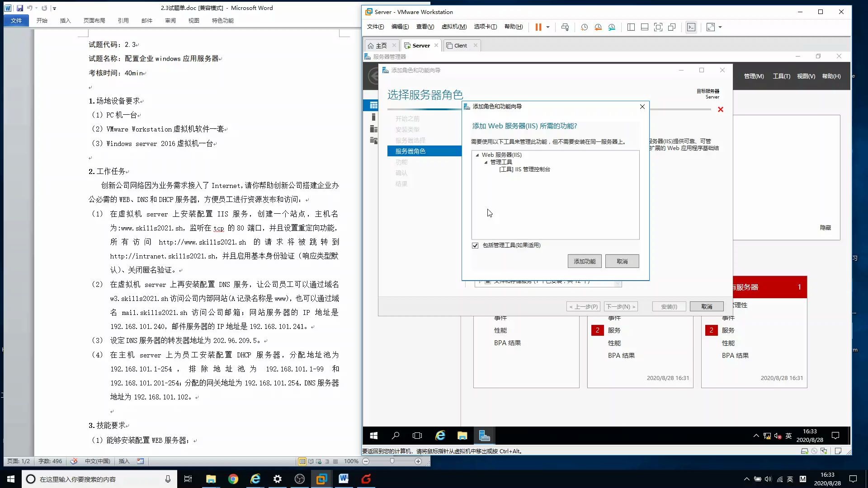The image size is (868, 488).
Task: Open the guest VM Start menu
Action: pos(373,436)
